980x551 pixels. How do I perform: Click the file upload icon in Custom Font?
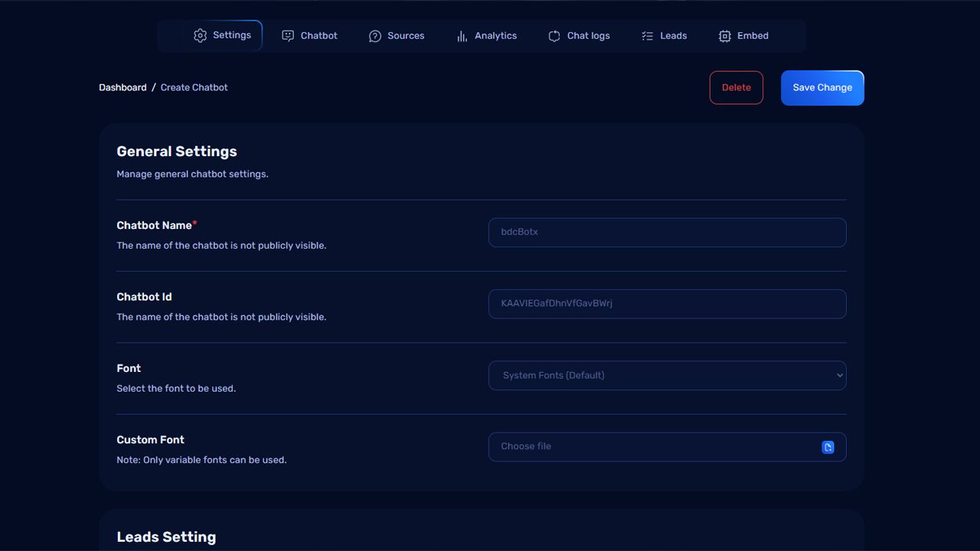coord(828,447)
